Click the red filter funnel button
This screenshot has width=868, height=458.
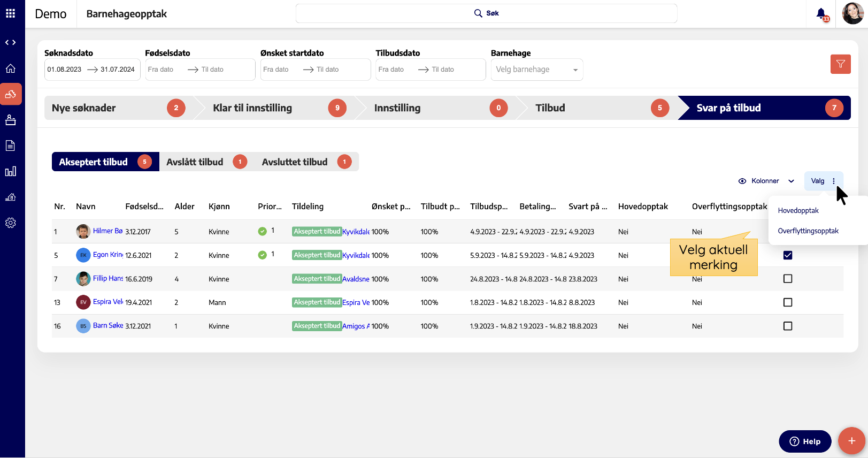pos(840,64)
